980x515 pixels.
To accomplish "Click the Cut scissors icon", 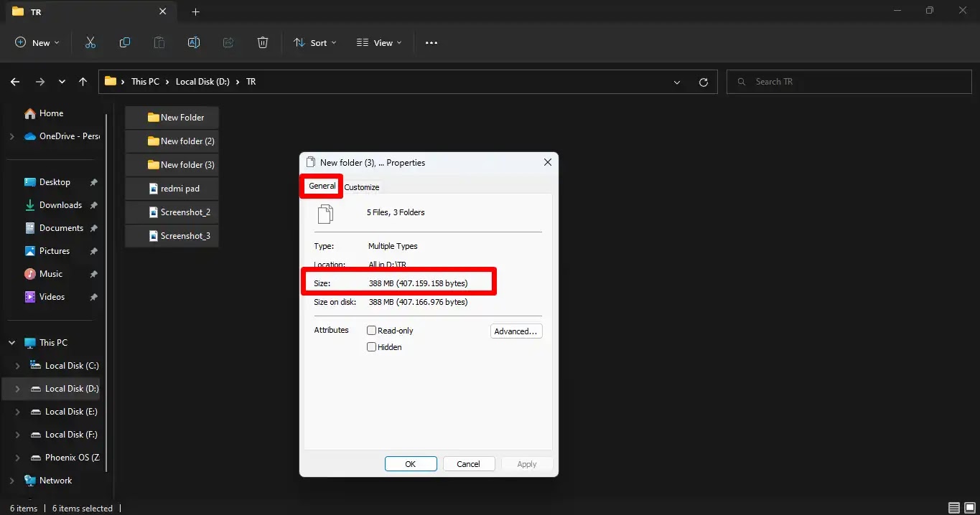I will [x=90, y=42].
